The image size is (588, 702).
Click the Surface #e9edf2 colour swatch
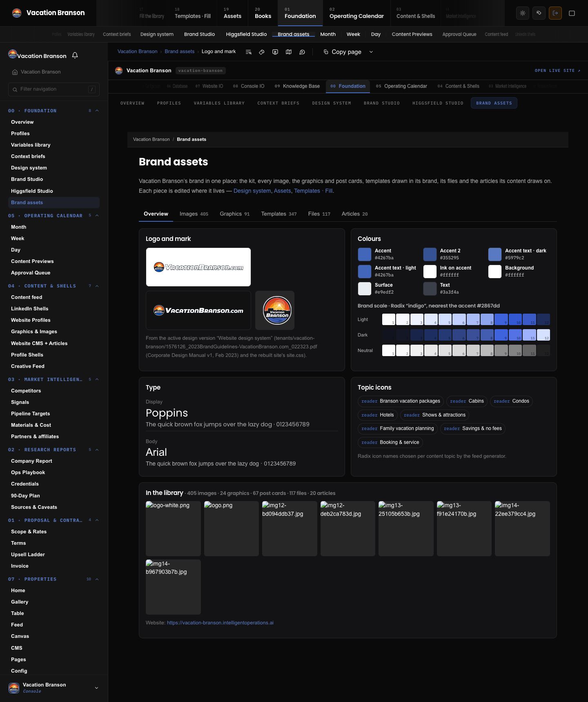(365, 288)
